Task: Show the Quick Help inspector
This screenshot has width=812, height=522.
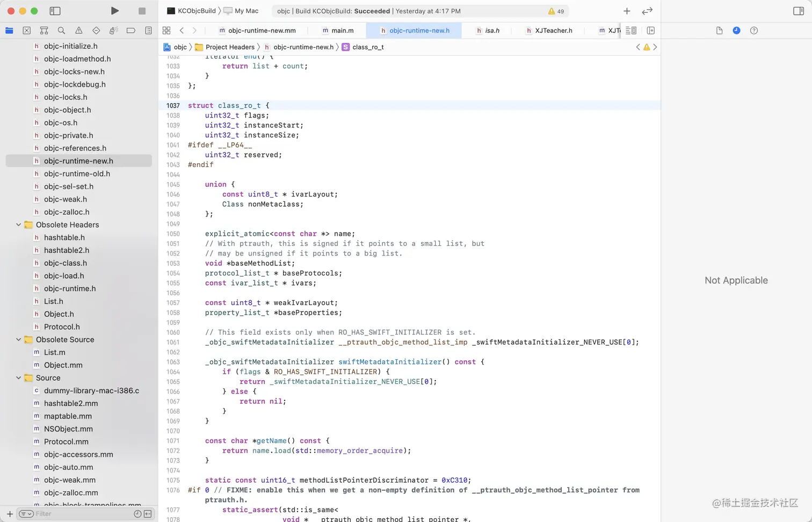Action: pos(754,31)
